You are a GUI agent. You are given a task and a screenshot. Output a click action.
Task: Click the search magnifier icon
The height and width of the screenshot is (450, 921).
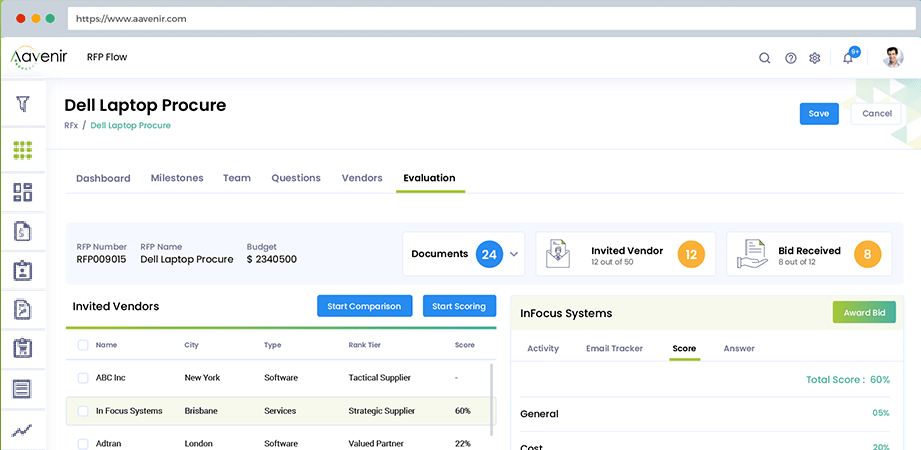[x=764, y=58]
